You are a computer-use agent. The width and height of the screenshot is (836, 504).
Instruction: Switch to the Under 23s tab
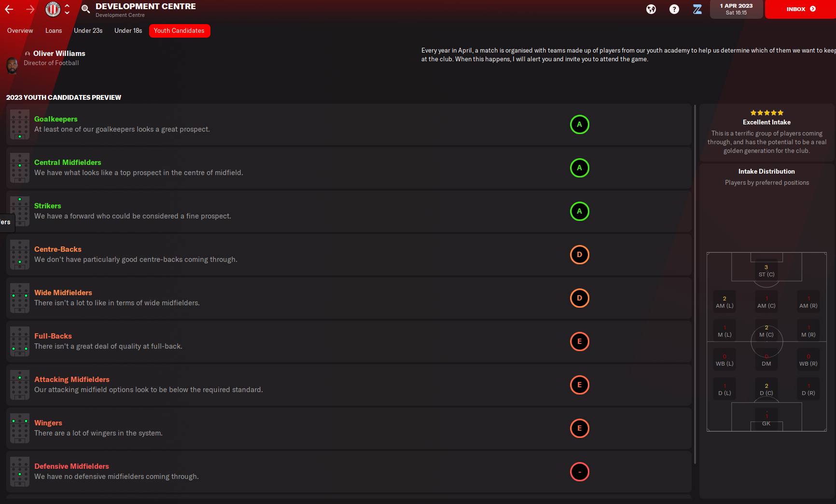pos(88,31)
